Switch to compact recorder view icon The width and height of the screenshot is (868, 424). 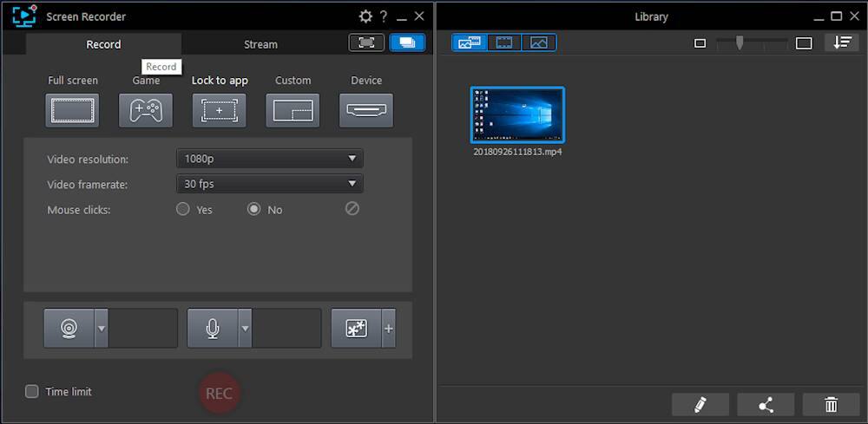[366, 42]
